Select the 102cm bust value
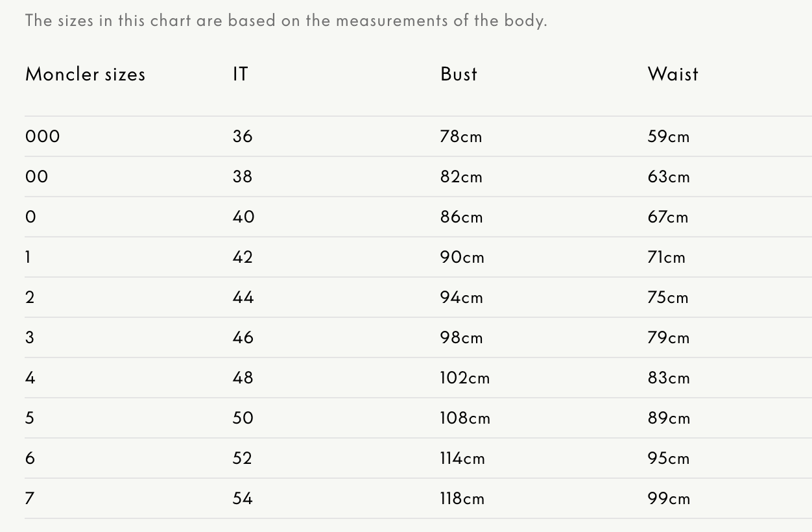Viewport: 812px width, 532px height. pos(464,378)
